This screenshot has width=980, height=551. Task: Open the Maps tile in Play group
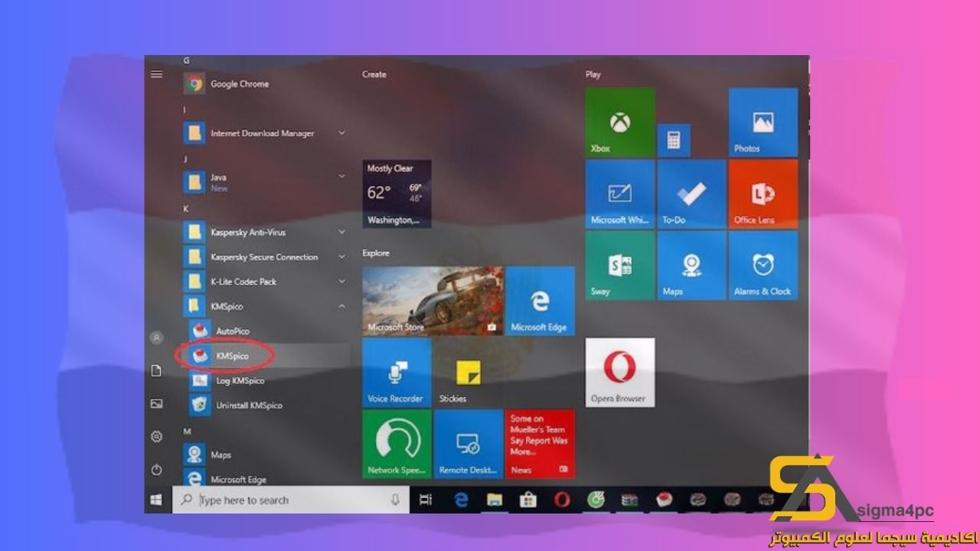[x=692, y=265]
